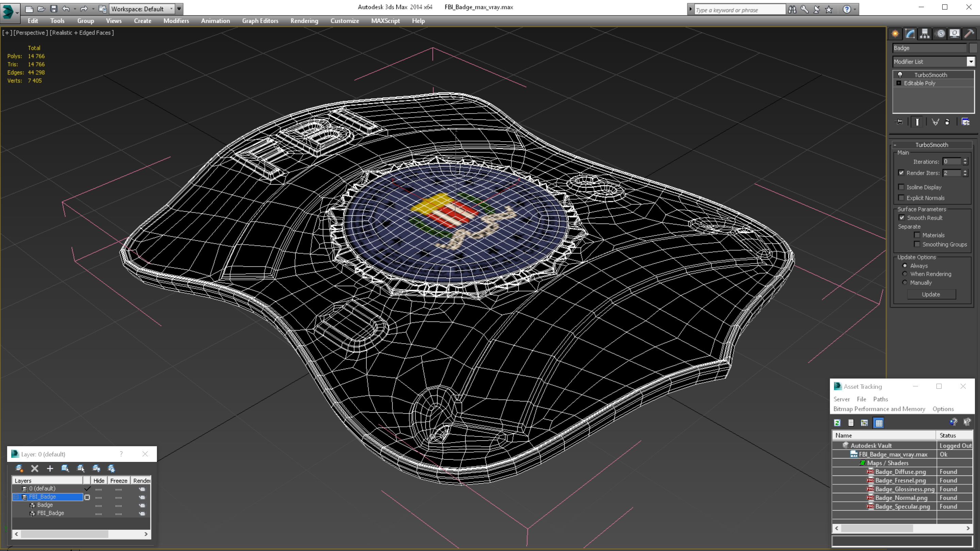This screenshot has height=551, width=980.
Task: Open the Modifiers menu
Action: coord(176,21)
